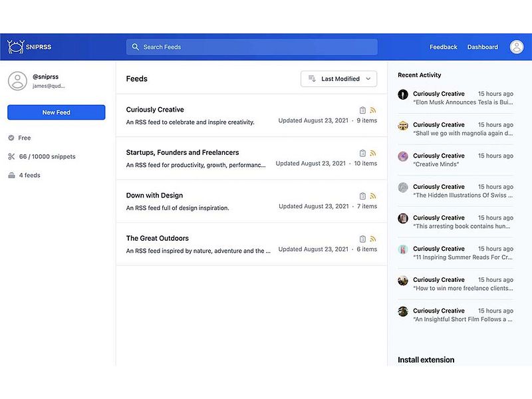
Task: Click the sort icon beside Last Modified
Action: [x=312, y=78]
